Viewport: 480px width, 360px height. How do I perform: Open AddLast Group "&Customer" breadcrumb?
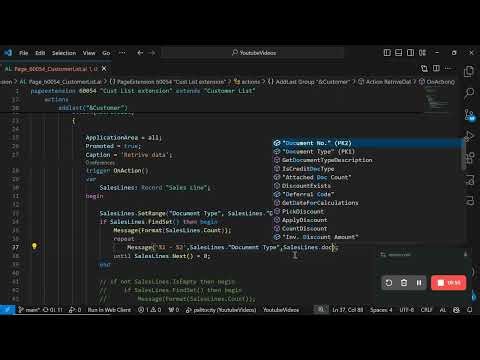click(x=309, y=82)
